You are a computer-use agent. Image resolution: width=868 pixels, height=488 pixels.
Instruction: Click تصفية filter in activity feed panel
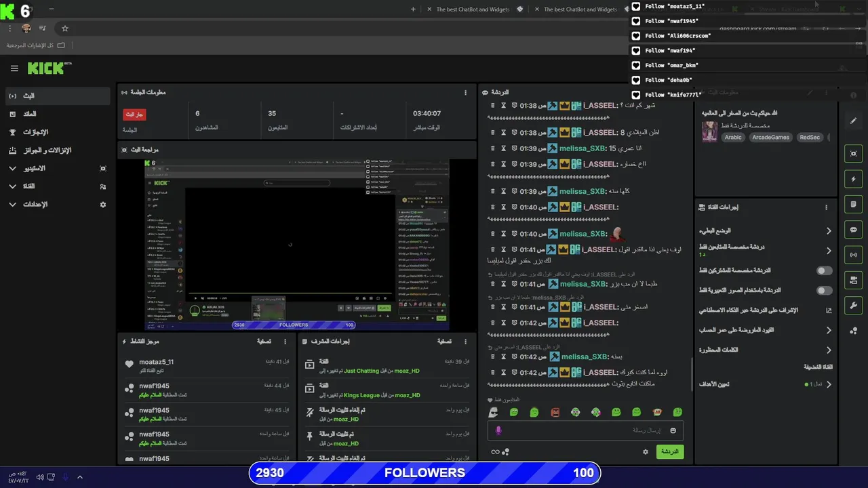[264, 342]
